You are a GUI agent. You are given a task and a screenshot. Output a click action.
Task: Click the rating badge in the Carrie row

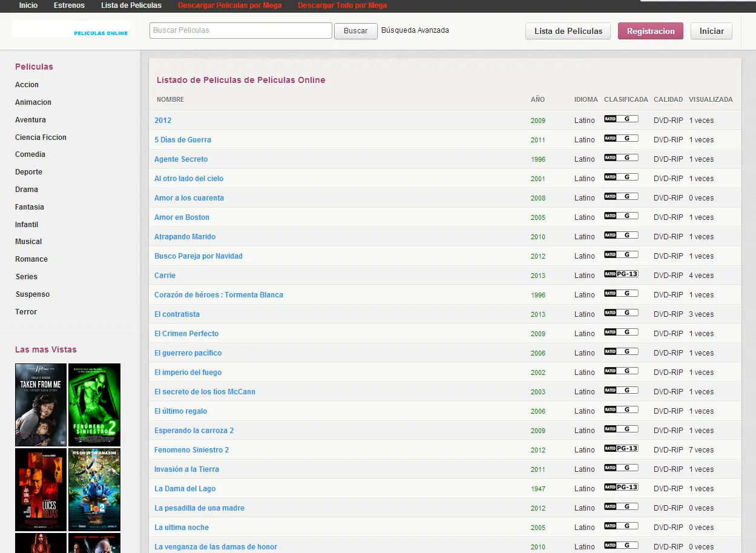621,274
